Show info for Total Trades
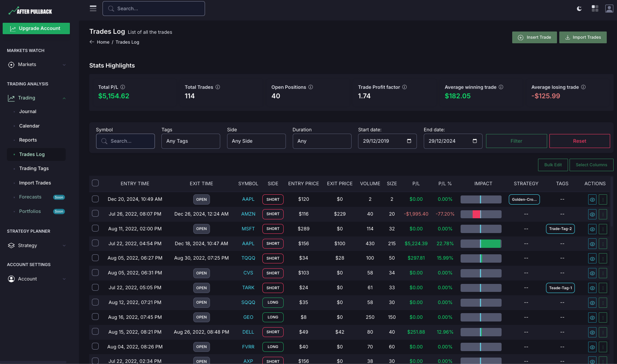Image resolution: width=617 pixels, height=364 pixels. 218,87
